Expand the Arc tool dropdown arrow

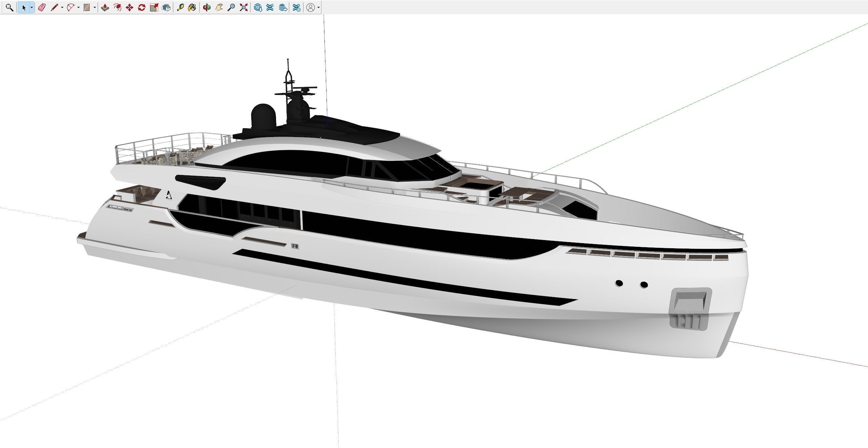(78, 7)
